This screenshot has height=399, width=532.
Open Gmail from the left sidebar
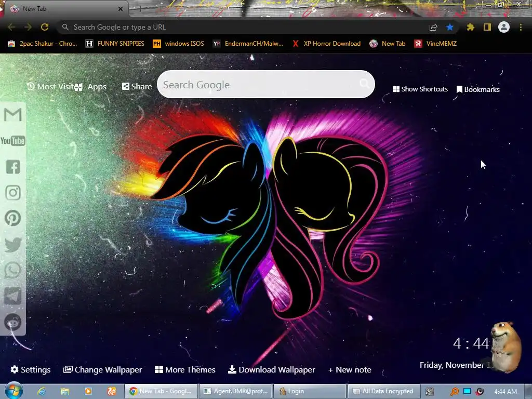click(x=13, y=115)
